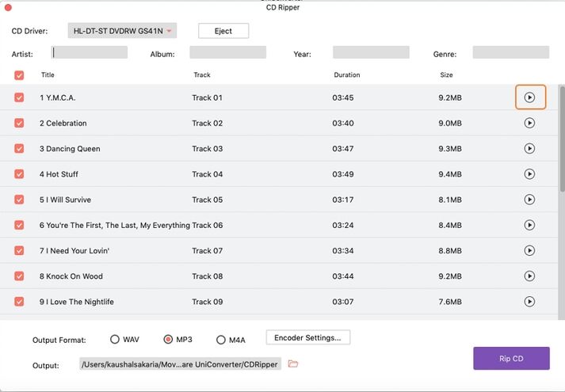Uncheck the Dancing Queen track checkbox

click(19, 148)
